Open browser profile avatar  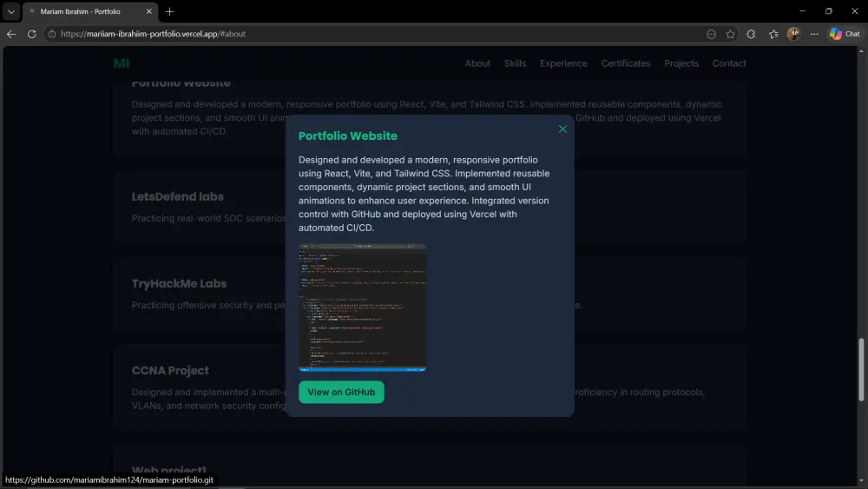794,34
